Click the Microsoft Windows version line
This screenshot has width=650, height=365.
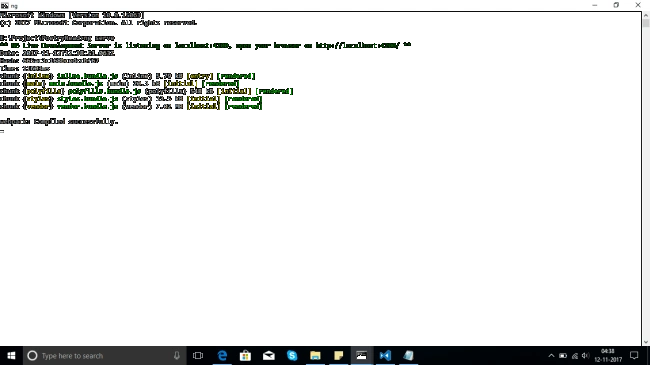(72, 15)
